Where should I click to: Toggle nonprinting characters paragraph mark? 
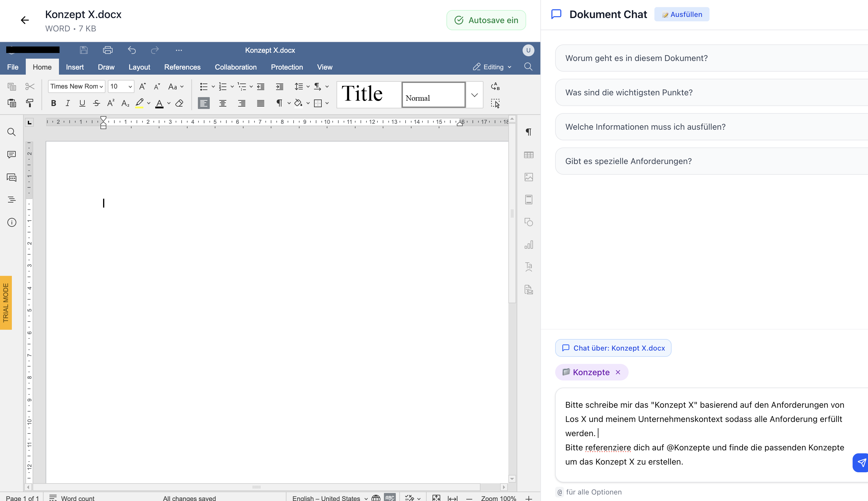tap(279, 103)
